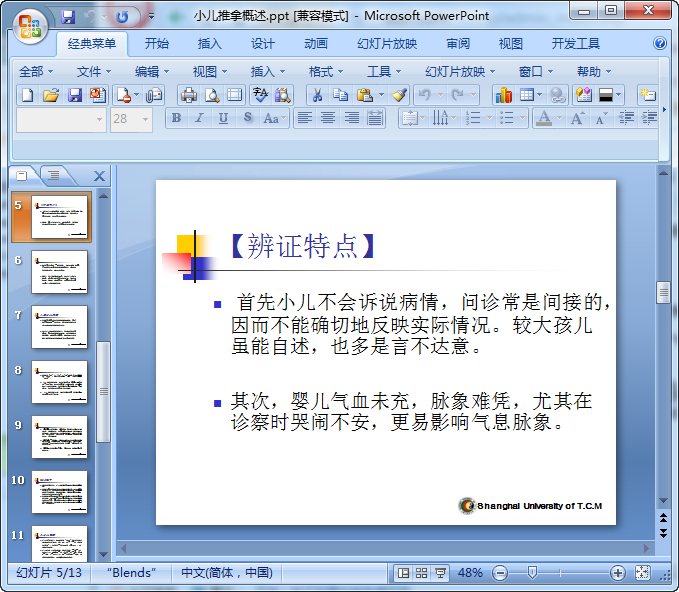
Task: Open the 审阅 ribbon tab
Action: pyautogui.click(x=458, y=43)
